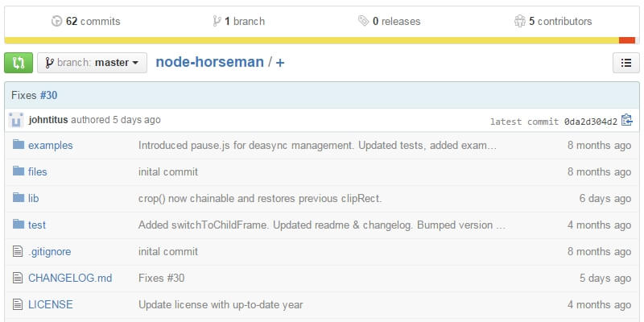This screenshot has height=322, width=644.
Task: Click the .gitignore file icon
Action: click(x=19, y=252)
